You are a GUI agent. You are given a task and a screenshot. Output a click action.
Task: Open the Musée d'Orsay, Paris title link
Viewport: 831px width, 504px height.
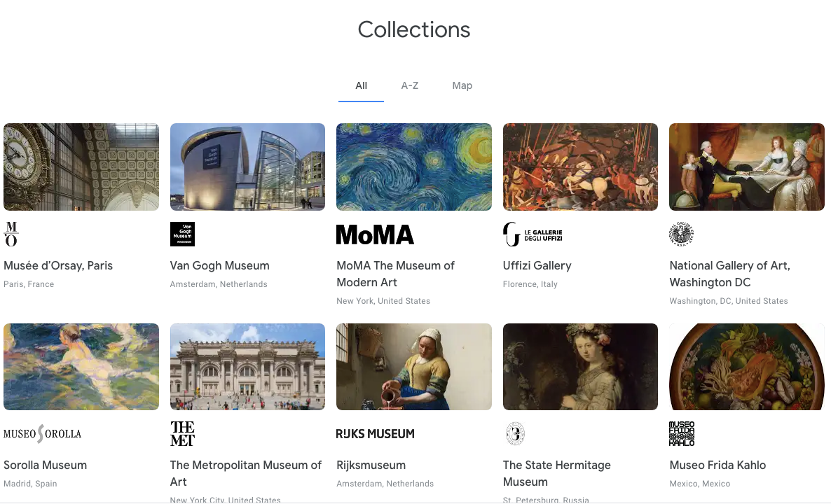pos(58,265)
